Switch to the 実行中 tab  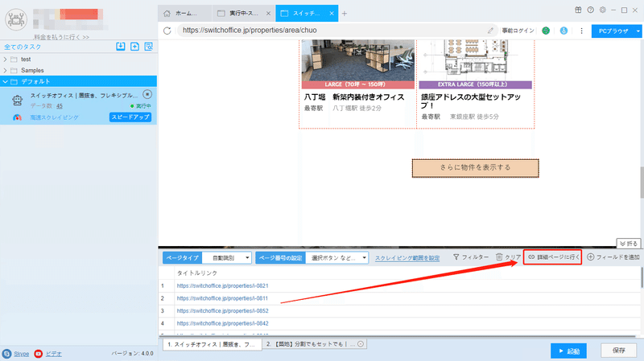[244, 14]
